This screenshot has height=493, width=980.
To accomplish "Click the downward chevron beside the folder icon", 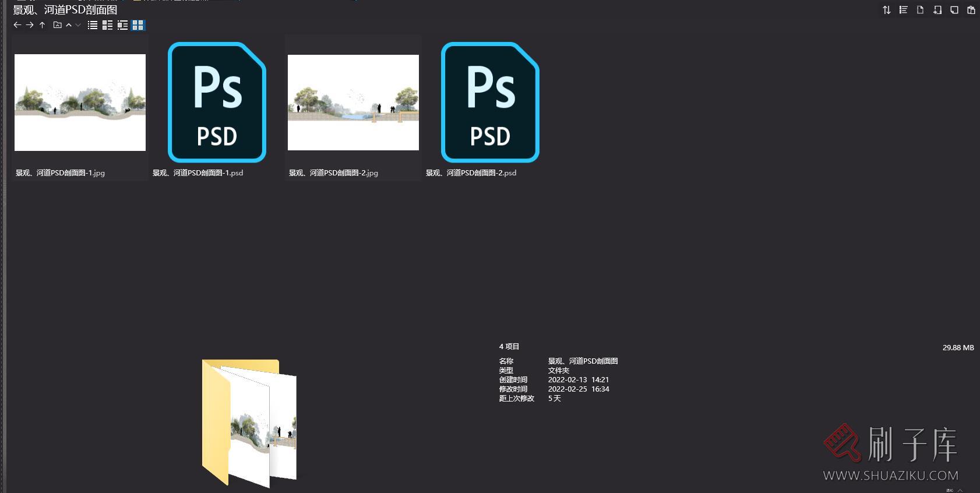I will point(78,25).
